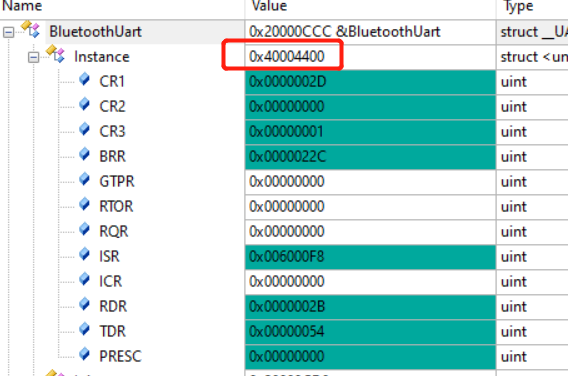Click the type cell of Instance
The height and width of the screenshot is (376, 568).
[532, 57]
